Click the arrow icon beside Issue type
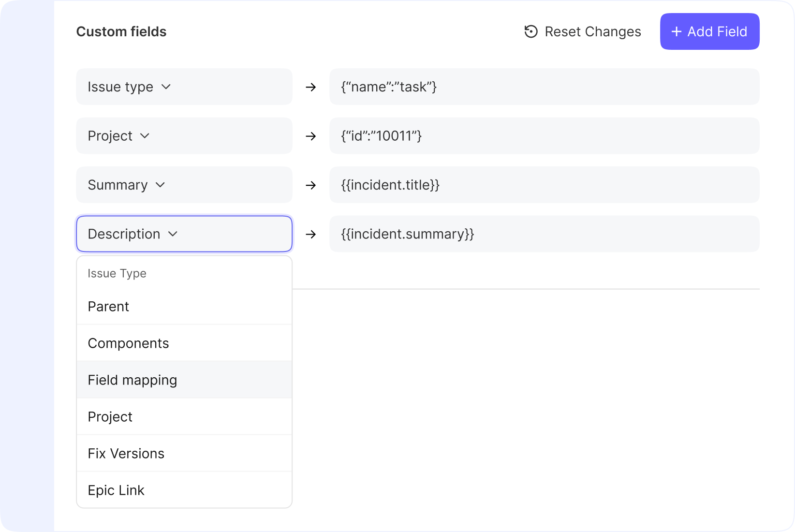This screenshot has width=795, height=532. pyautogui.click(x=311, y=87)
